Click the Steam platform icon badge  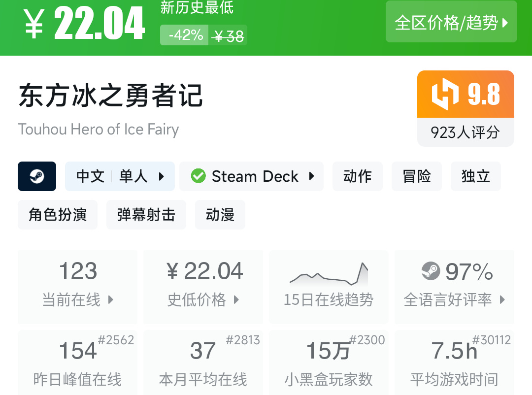click(37, 176)
